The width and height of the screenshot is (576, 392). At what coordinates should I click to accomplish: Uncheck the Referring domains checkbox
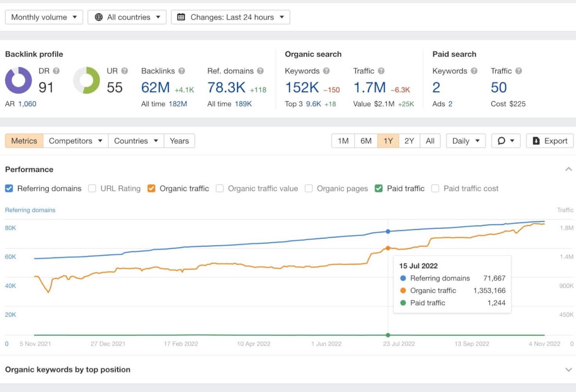click(9, 189)
